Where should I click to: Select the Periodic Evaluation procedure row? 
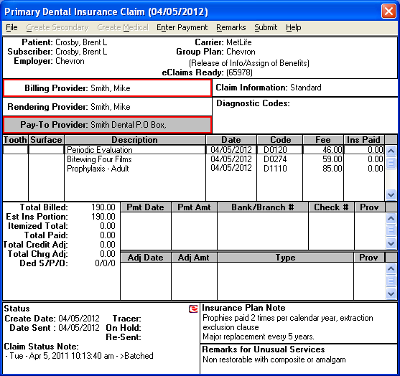coord(193,150)
